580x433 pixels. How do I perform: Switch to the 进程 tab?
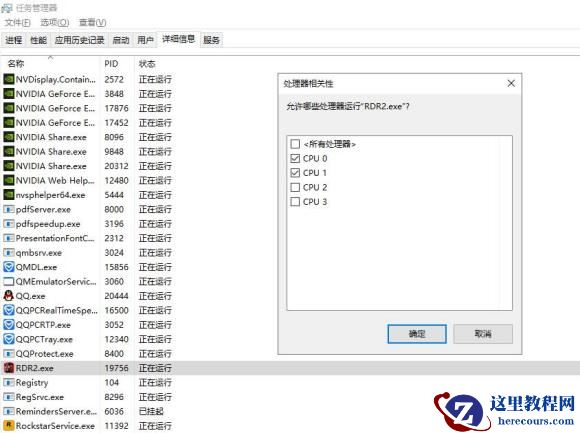(14, 40)
